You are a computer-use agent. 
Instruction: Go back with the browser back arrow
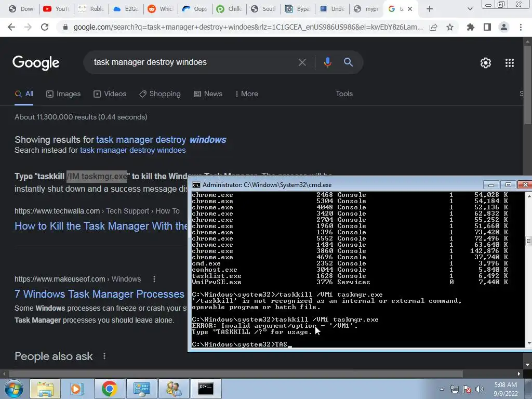tap(11, 27)
